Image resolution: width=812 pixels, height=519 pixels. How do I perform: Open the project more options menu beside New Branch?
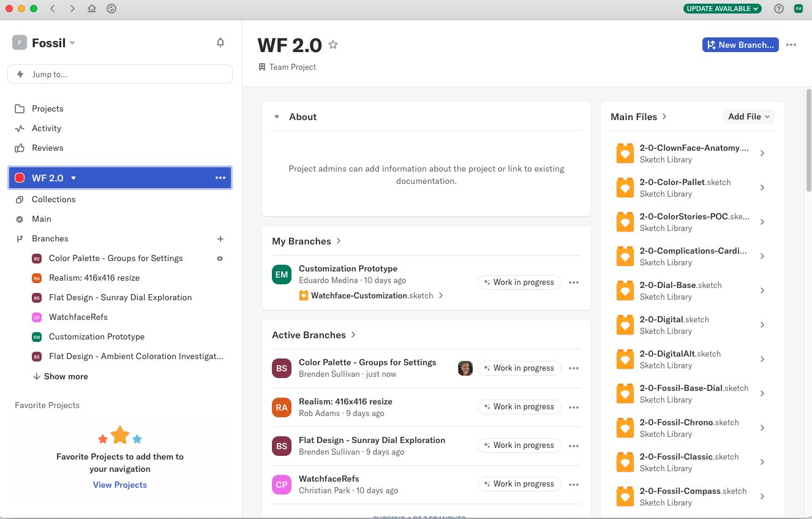pos(791,45)
